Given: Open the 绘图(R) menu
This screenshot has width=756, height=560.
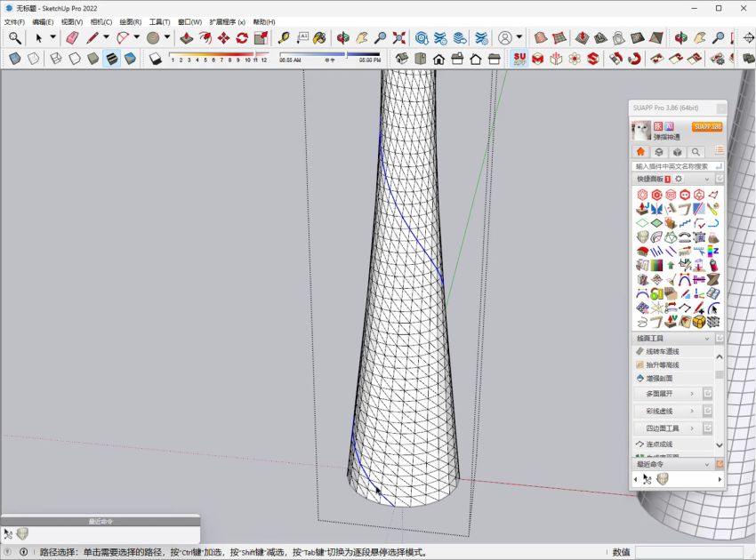Looking at the screenshot, I should tap(131, 22).
